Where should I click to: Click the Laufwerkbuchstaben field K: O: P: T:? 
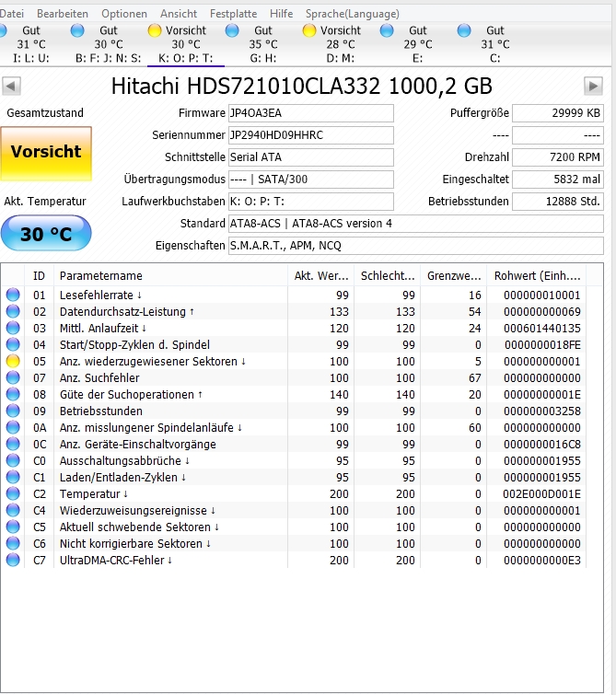click(x=311, y=202)
